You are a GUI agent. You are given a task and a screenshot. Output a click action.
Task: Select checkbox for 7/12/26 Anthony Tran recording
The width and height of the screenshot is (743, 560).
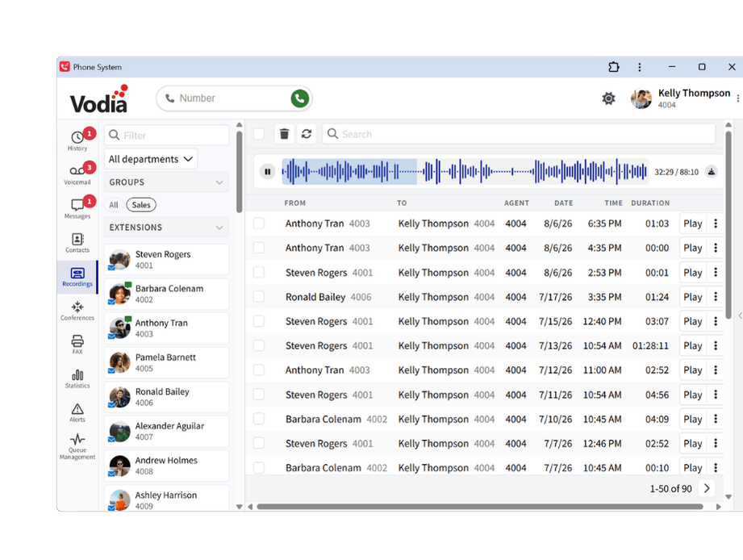coord(259,370)
